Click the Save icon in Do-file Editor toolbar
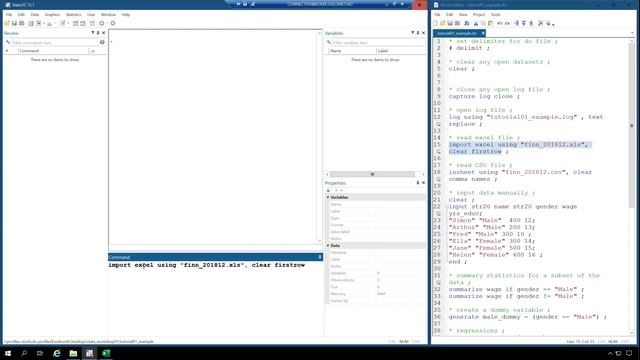640x360 pixels. pyautogui.click(x=450, y=23)
